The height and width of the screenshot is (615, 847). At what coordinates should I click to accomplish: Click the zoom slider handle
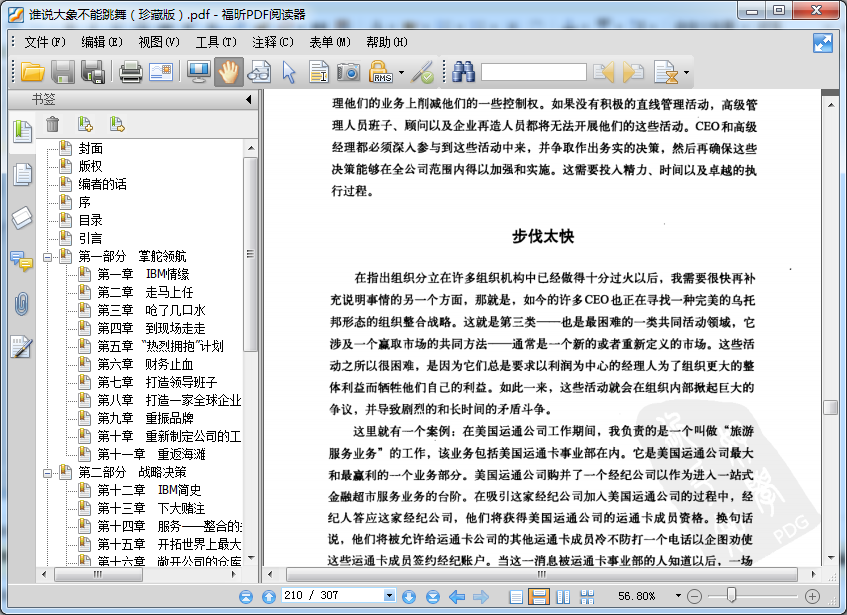pos(731,595)
